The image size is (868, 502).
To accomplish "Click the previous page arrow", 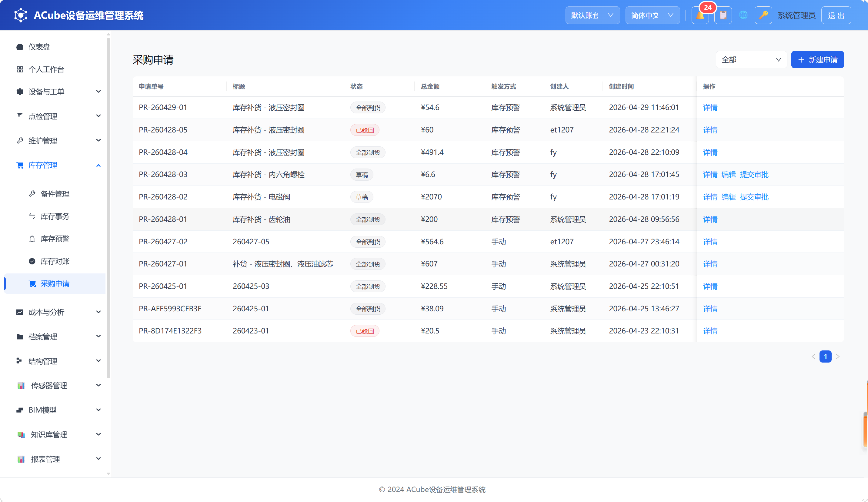I will 813,356.
